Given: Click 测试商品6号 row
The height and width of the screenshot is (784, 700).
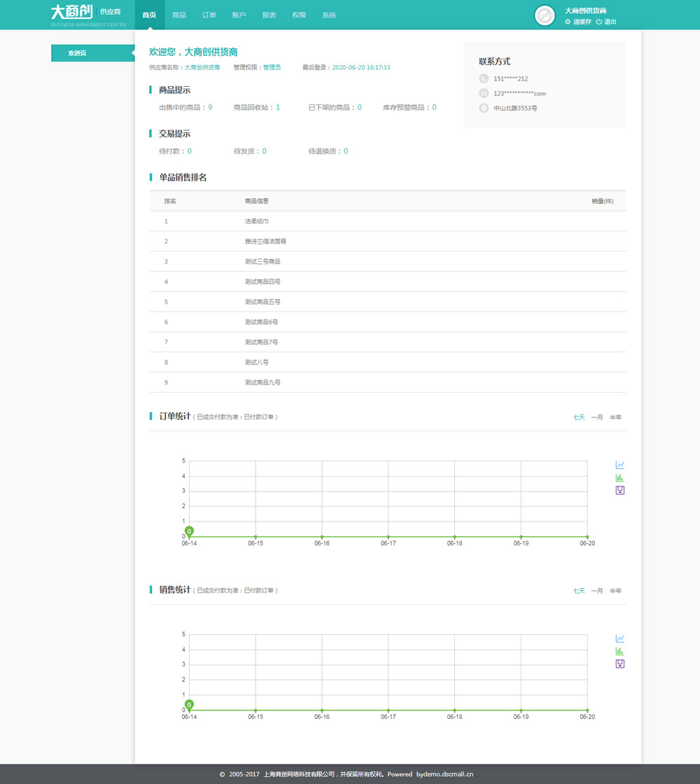Looking at the screenshot, I should tap(388, 322).
